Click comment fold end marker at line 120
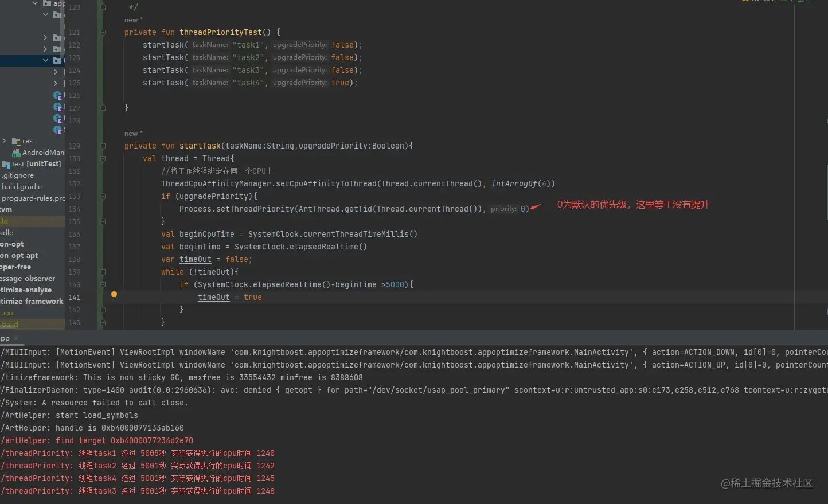Screen dimensions: 828x504 [103, 7]
